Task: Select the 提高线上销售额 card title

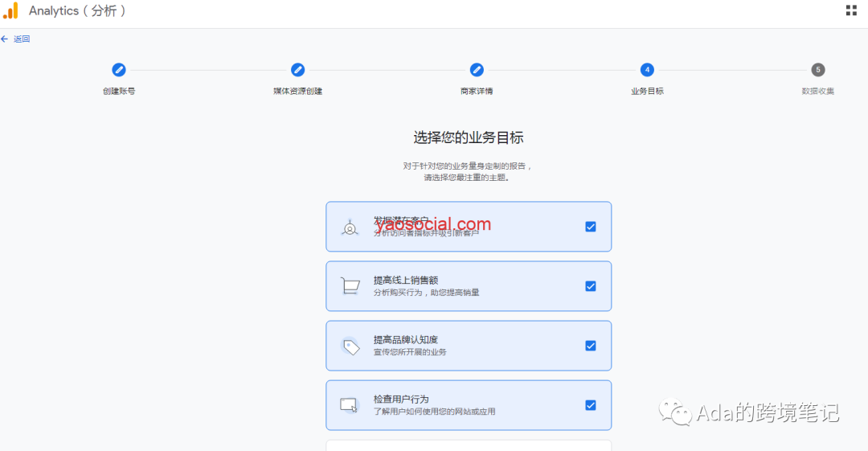Action: [x=406, y=281]
